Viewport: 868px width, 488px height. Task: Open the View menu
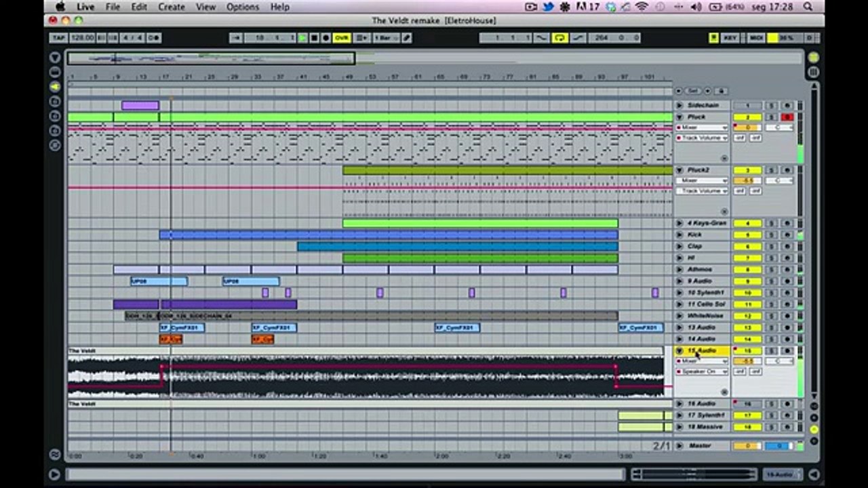(x=205, y=7)
